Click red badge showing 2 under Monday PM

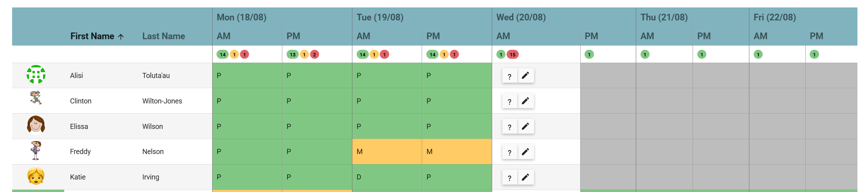pos(314,54)
